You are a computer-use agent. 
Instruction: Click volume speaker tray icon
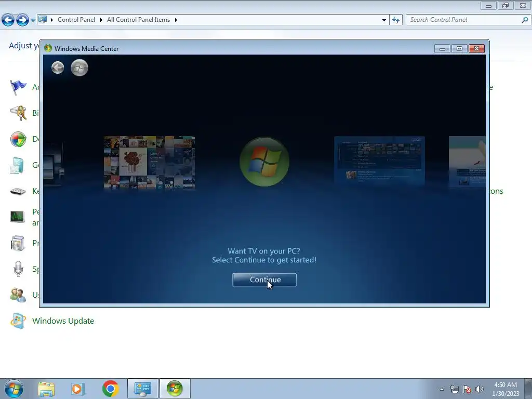coord(480,390)
